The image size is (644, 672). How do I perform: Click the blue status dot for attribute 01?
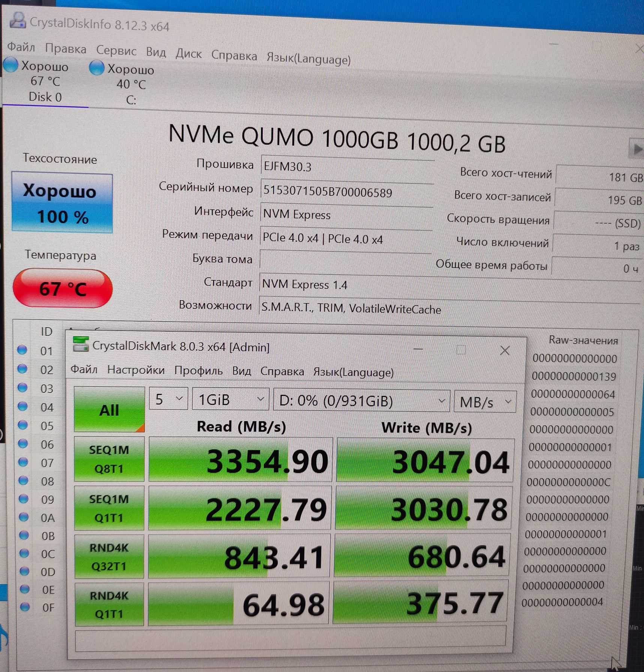tap(22, 350)
